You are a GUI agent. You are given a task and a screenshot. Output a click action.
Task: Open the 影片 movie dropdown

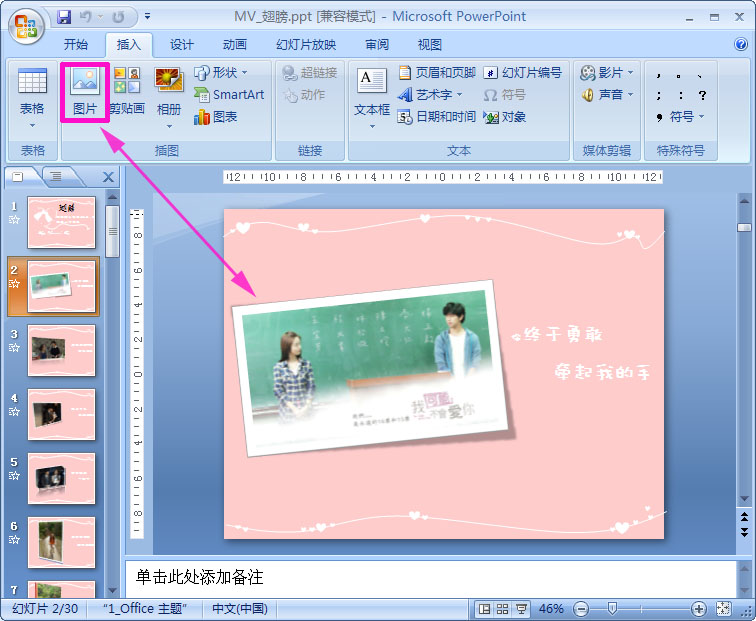click(x=607, y=73)
